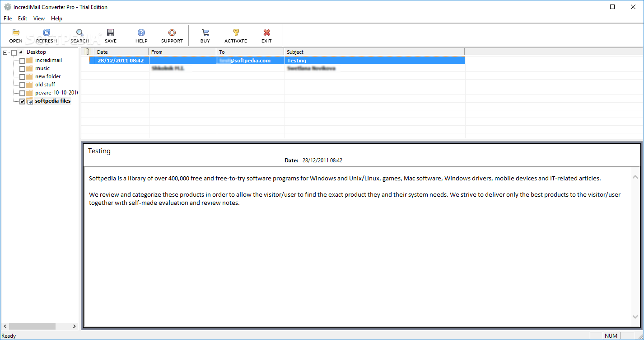Image resolution: width=644 pixels, height=340 pixels.
Task: Check the music folder checkbox
Action: 22,69
